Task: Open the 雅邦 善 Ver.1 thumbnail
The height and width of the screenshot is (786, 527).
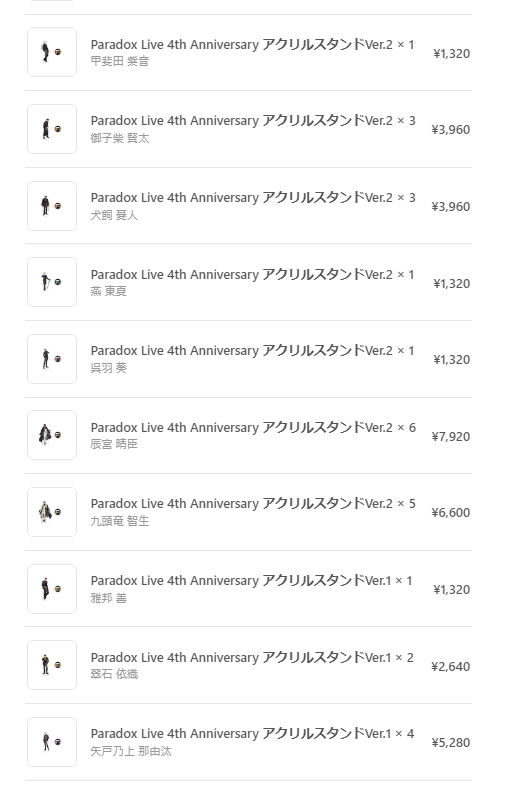Action: (x=52, y=589)
